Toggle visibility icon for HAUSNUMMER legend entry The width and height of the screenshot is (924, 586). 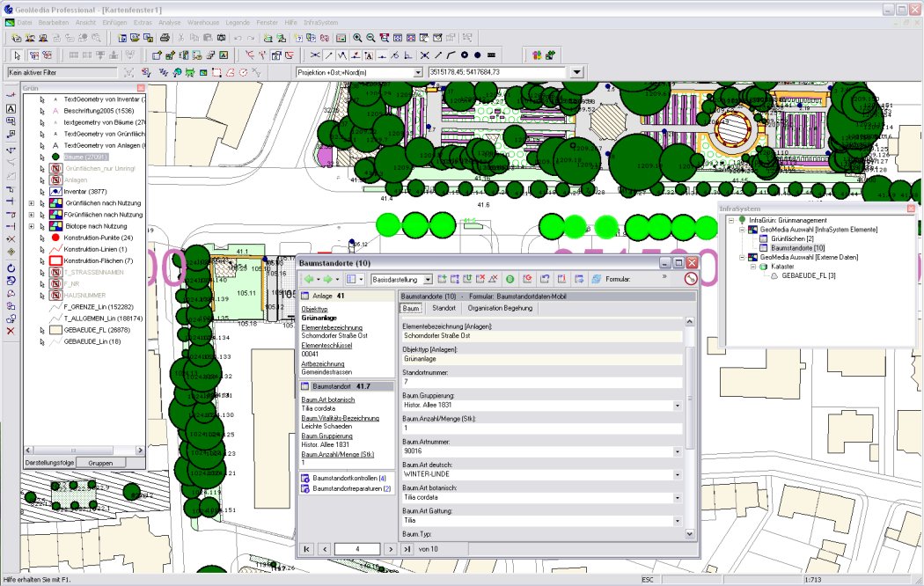coord(55,296)
